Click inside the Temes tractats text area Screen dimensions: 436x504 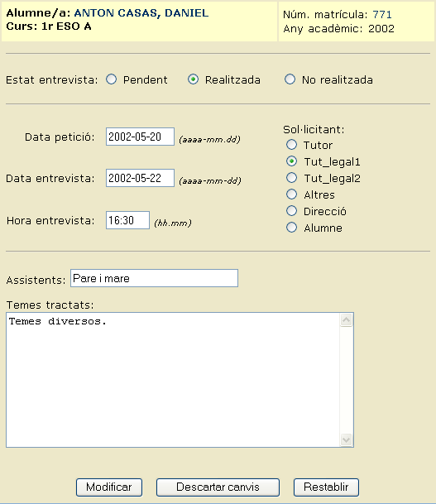click(x=173, y=380)
